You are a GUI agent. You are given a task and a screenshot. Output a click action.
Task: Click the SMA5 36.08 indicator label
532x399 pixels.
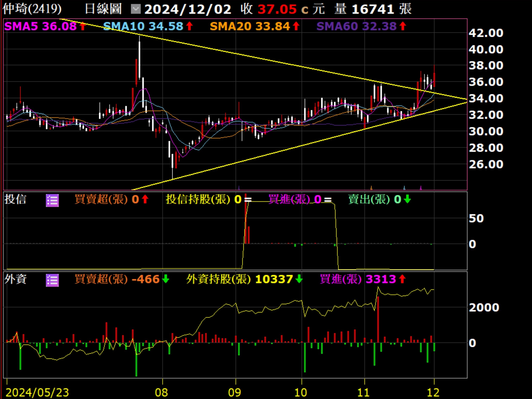(x=40, y=26)
